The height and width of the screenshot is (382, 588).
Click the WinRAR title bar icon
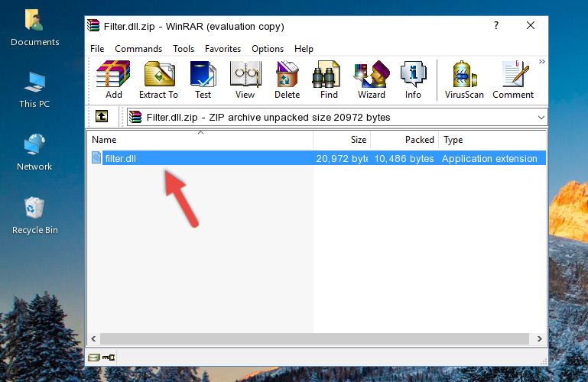coord(93,26)
